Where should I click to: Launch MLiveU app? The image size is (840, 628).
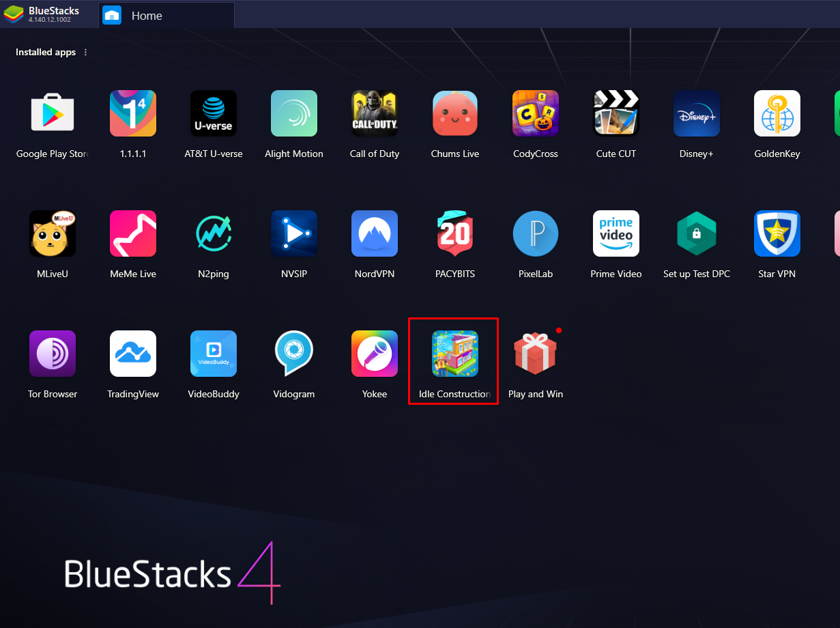pyautogui.click(x=53, y=233)
